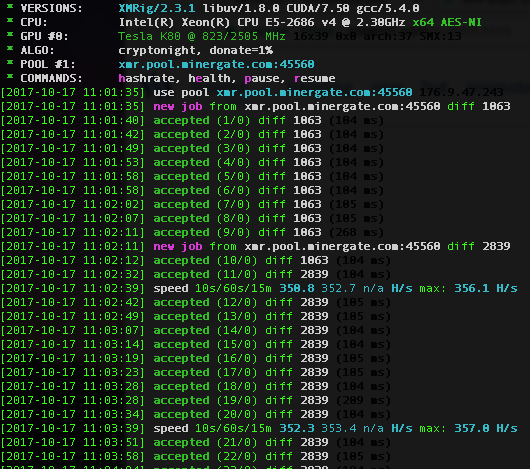Click the 'hashrate' command word
Viewport: 530px width, 469px height.
147,78
